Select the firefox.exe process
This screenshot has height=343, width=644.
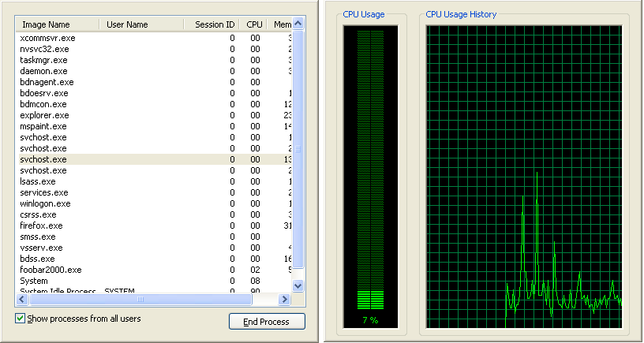point(41,226)
